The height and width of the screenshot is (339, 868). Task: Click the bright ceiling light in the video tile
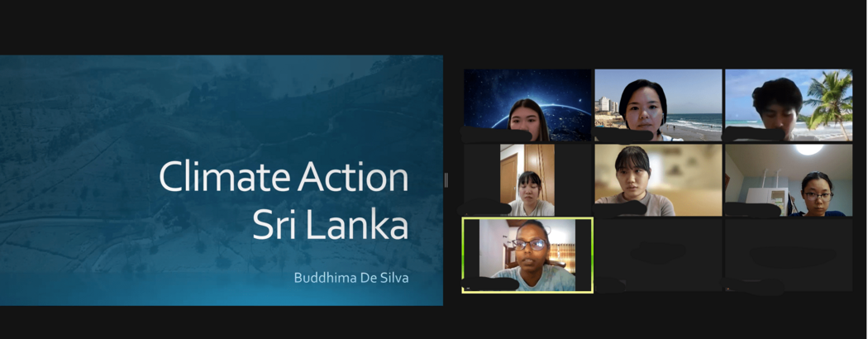click(808, 149)
